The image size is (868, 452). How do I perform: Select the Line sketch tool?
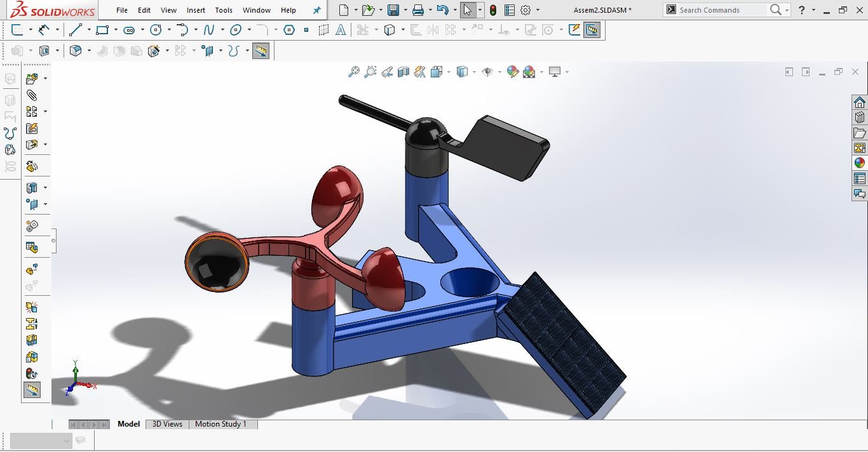click(x=75, y=30)
